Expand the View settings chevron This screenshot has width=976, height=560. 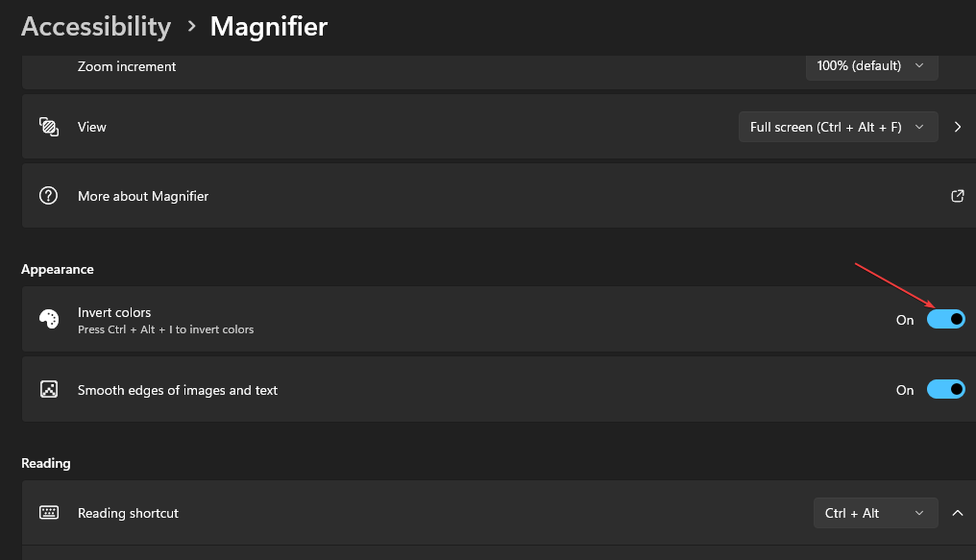click(x=957, y=127)
